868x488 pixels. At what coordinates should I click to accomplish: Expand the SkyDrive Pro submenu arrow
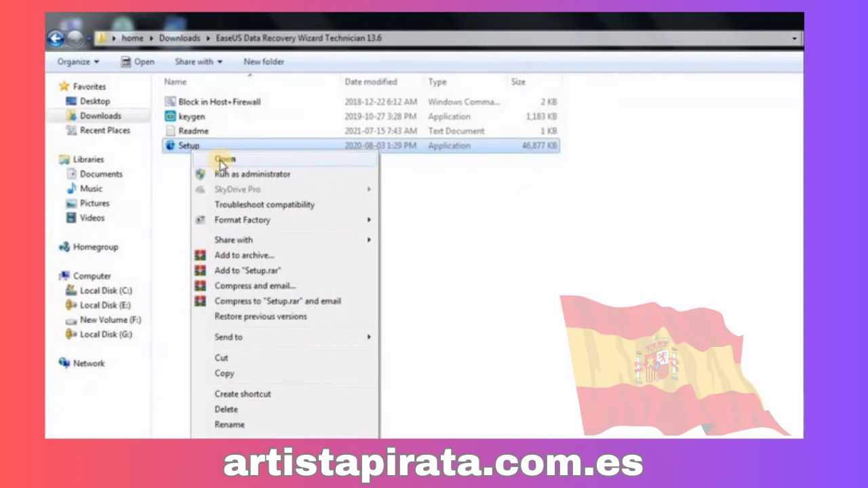(x=369, y=189)
